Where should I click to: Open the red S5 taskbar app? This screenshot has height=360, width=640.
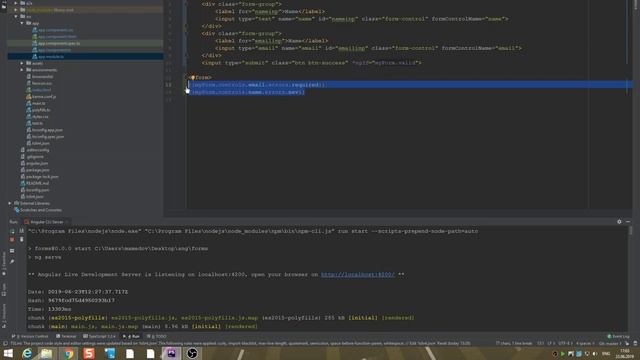89,353
